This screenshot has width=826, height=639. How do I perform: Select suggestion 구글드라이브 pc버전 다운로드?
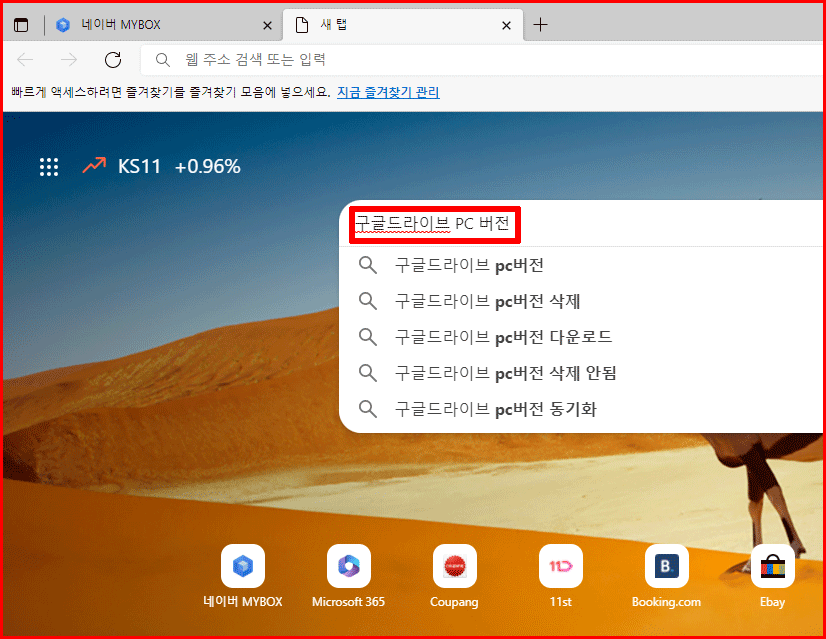click(581, 337)
